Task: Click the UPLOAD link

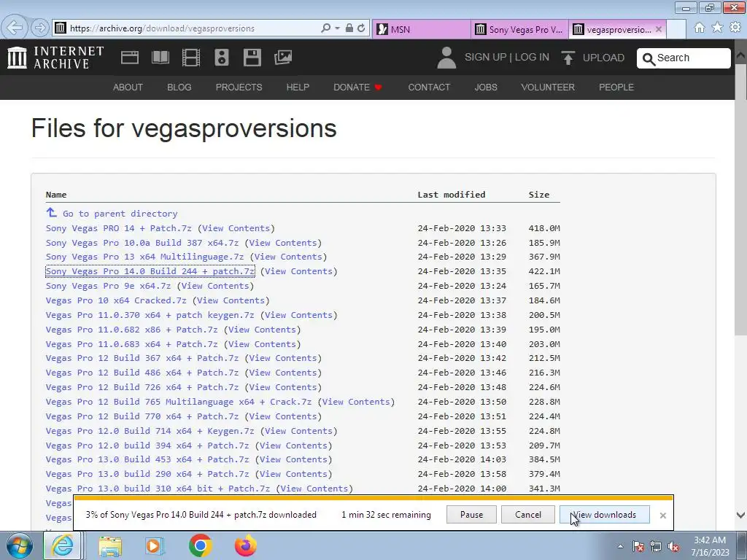Action: [x=603, y=58]
